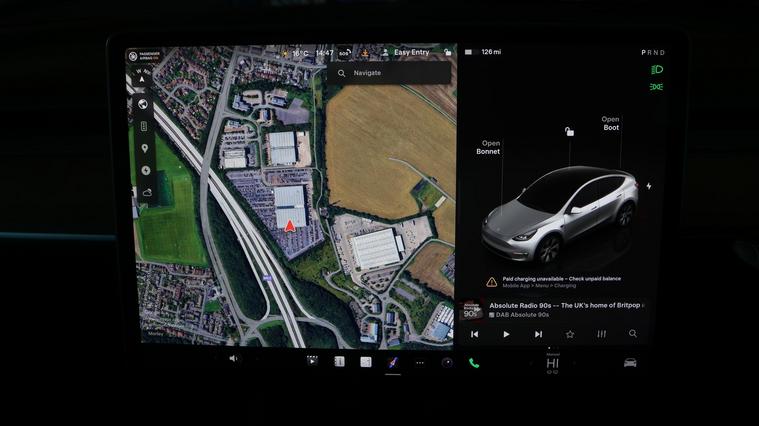This screenshot has height=426, width=759.
Task: Favourite the current station with star
Action: [570, 334]
